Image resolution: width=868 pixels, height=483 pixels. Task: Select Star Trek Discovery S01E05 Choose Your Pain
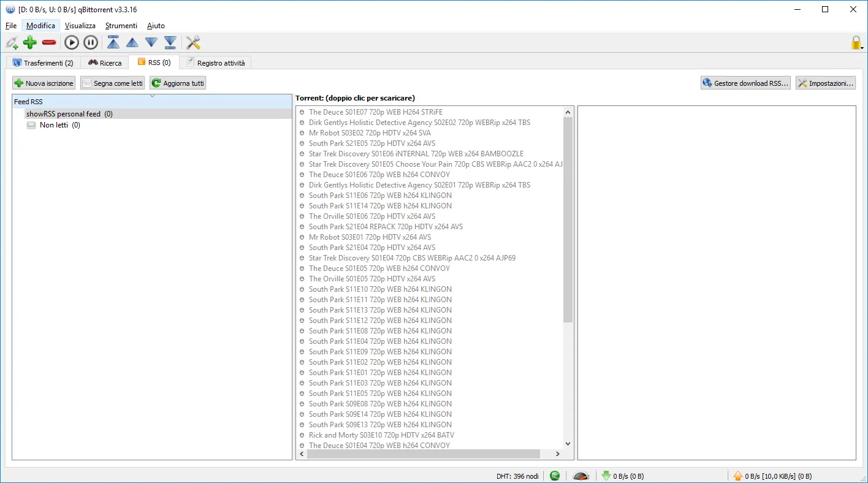coord(436,164)
